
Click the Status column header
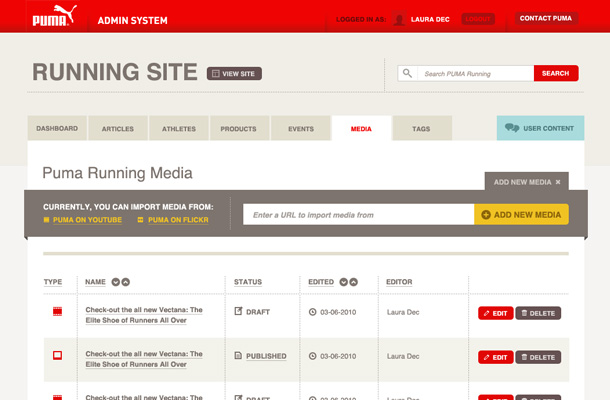click(x=248, y=282)
